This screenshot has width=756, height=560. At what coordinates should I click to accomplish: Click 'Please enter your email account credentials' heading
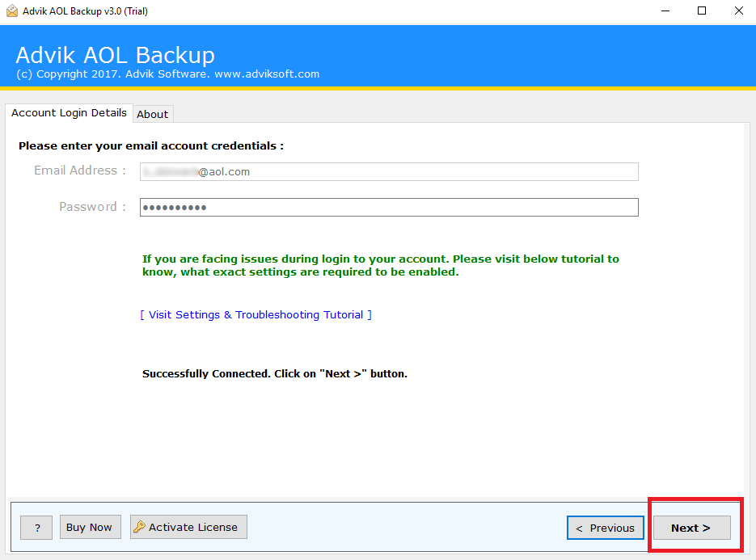click(151, 146)
